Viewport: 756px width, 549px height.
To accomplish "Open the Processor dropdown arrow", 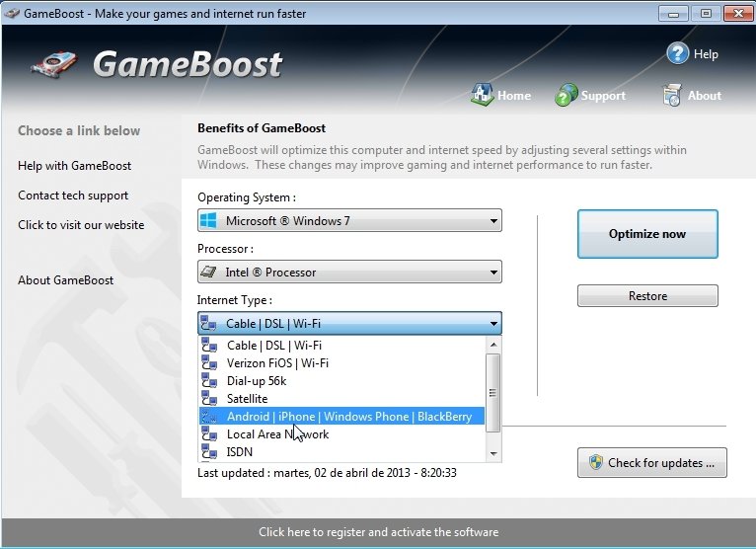I will click(x=493, y=273).
